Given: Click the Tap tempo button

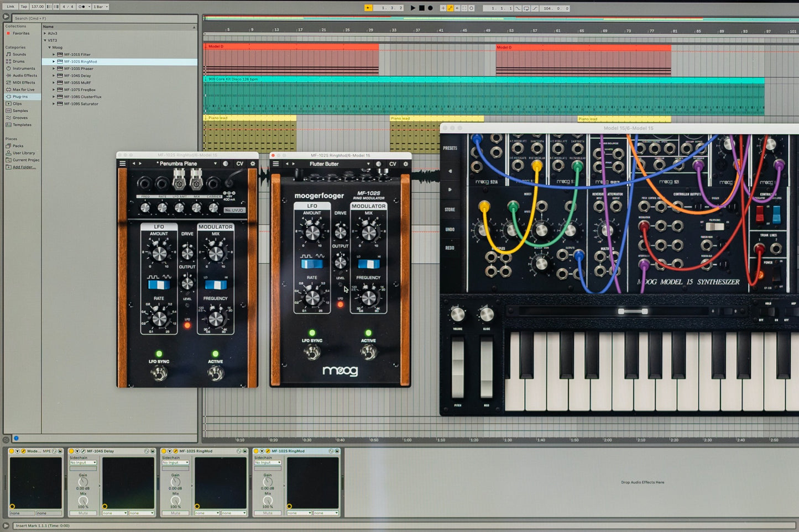Looking at the screenshot, I should tap(24, 7).
